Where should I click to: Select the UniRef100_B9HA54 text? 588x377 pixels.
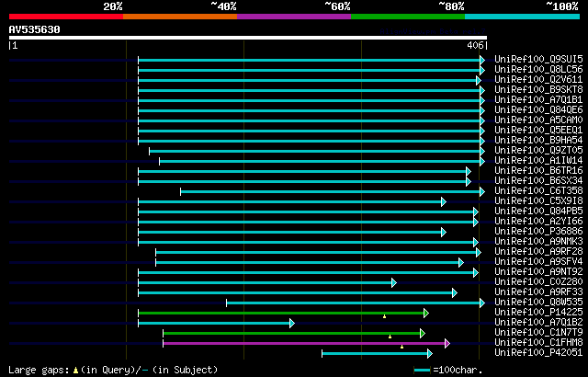click(538, 141)
